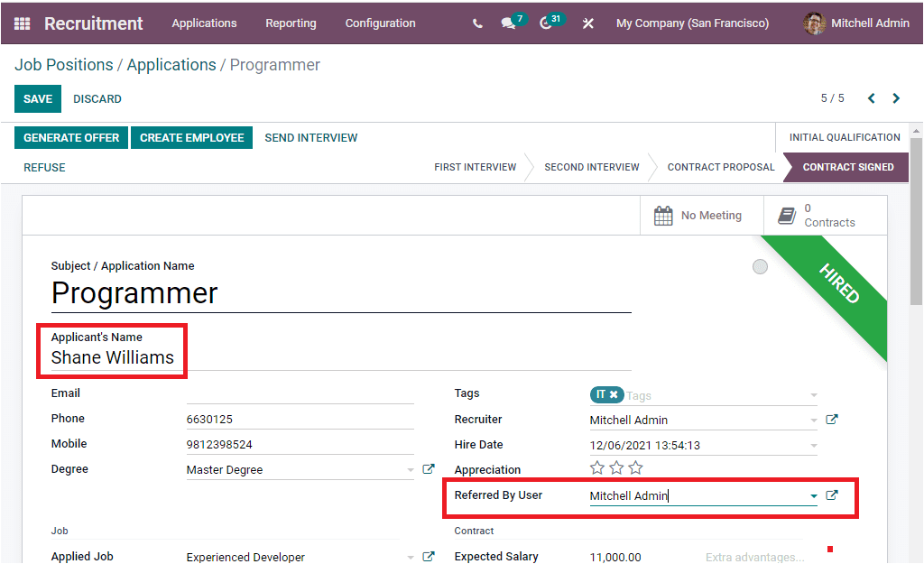Open the messages icon with 7 notifications
The image size is (924, 564).
510,23
